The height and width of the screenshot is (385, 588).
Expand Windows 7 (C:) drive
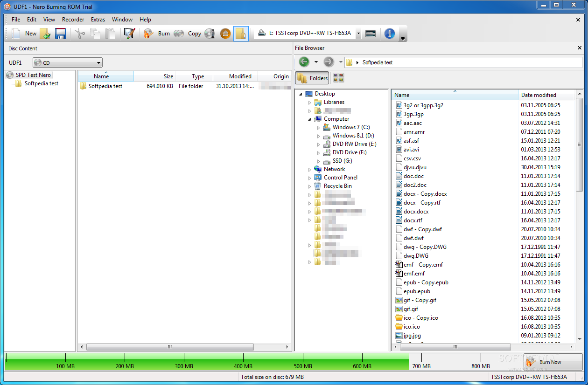(x=319, y=128)
